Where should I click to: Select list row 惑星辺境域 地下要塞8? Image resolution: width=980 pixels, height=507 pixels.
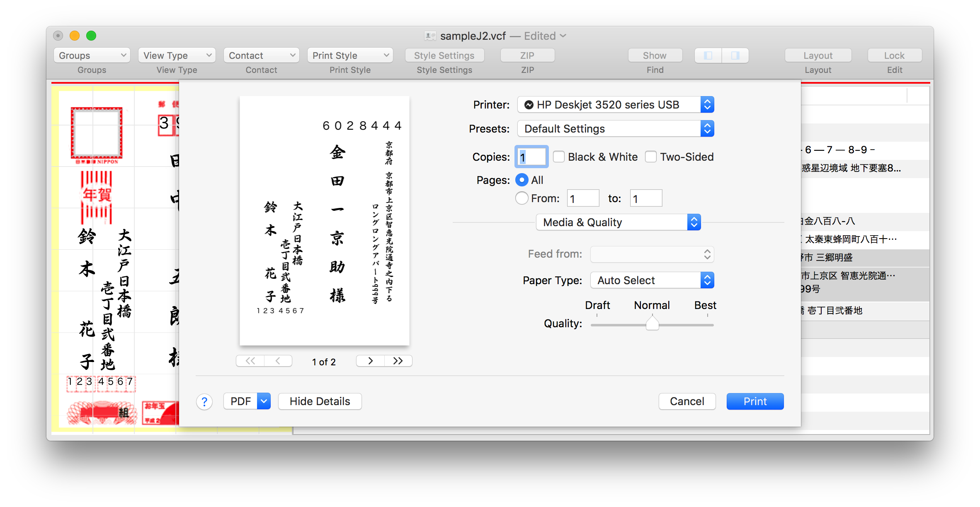pyautogui.click(x=865, y=168)
